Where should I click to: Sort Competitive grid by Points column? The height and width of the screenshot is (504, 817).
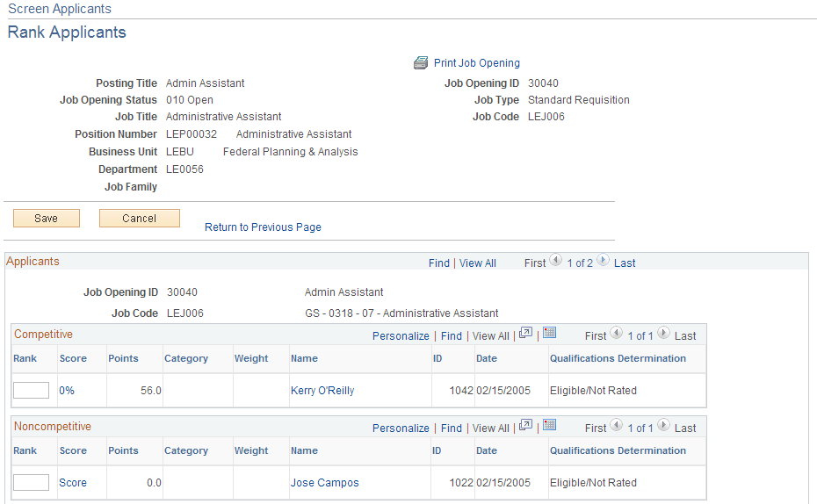tap(123, 358)
